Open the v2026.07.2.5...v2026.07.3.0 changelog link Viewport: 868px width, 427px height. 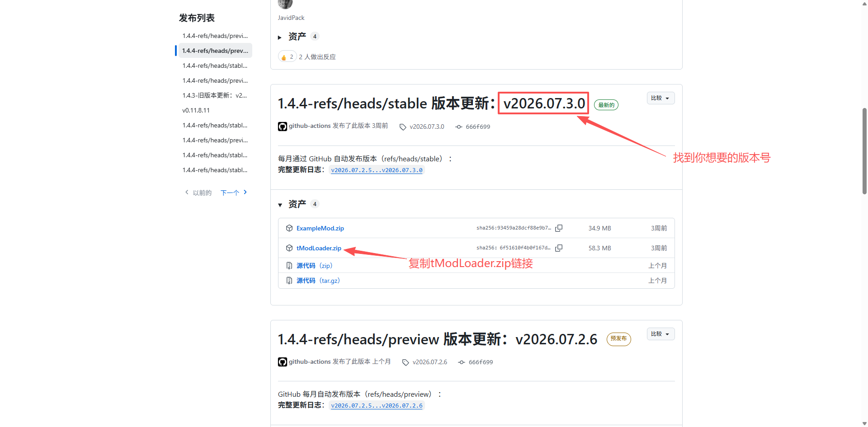tap(377, 170)
